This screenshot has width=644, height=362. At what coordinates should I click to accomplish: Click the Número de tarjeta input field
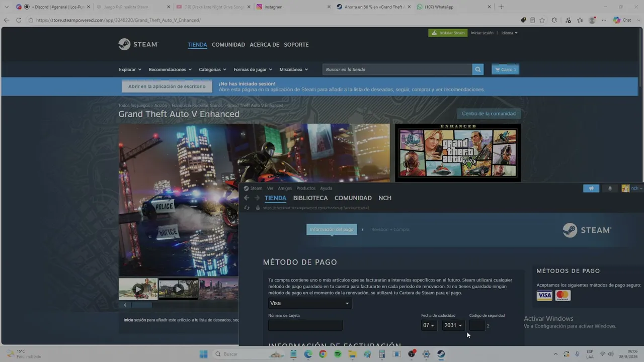(x=305, y=325)
